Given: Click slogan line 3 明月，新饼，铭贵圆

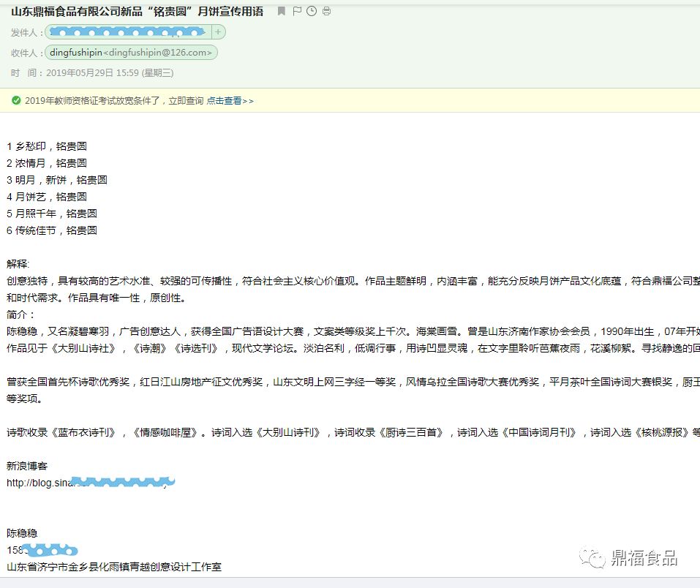Looking at the screenshot, I should [57, 180].
